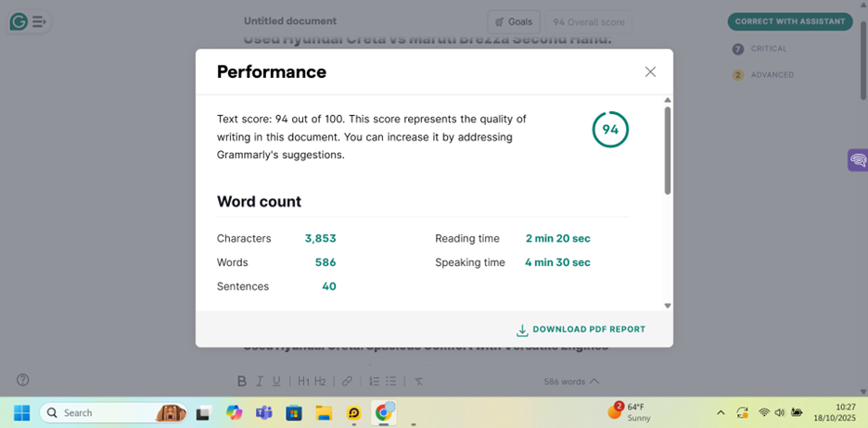Toggle italic formatting
Screen dimensions: 868x428
(260, 381)
